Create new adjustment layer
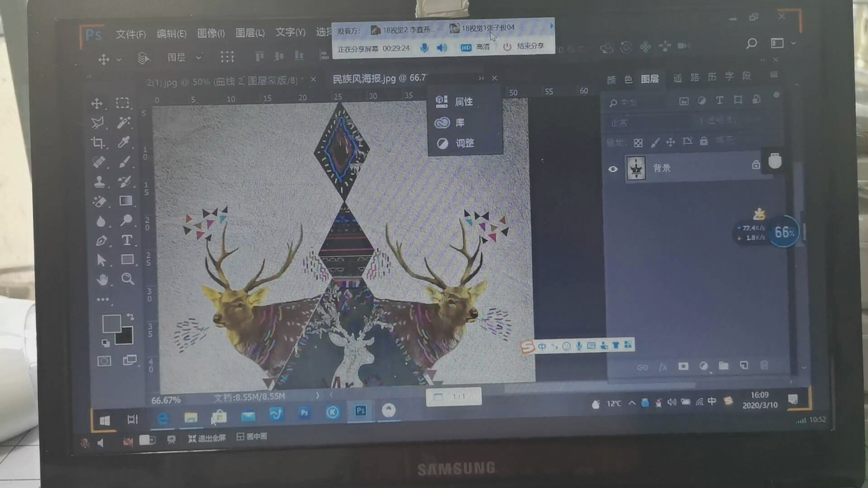Screen dimensions: 868x488 click(703, 366)
